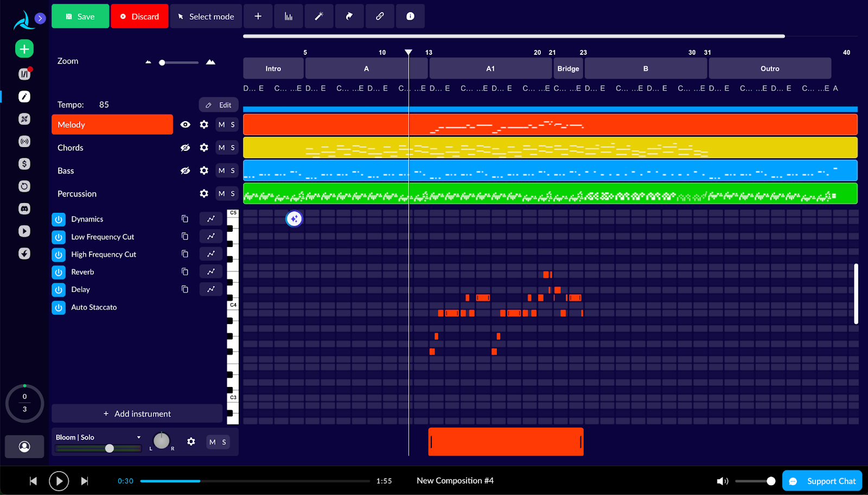Screen dimensions: 868x495
Task: Click the Save button
Action: click(80, 16)
